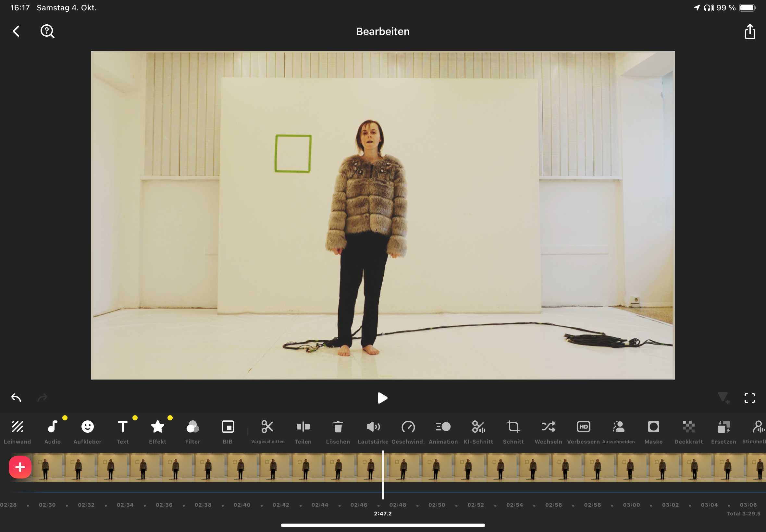The image size is (766, 532).
Task: Undo the last edit
Action: [16, 397]
